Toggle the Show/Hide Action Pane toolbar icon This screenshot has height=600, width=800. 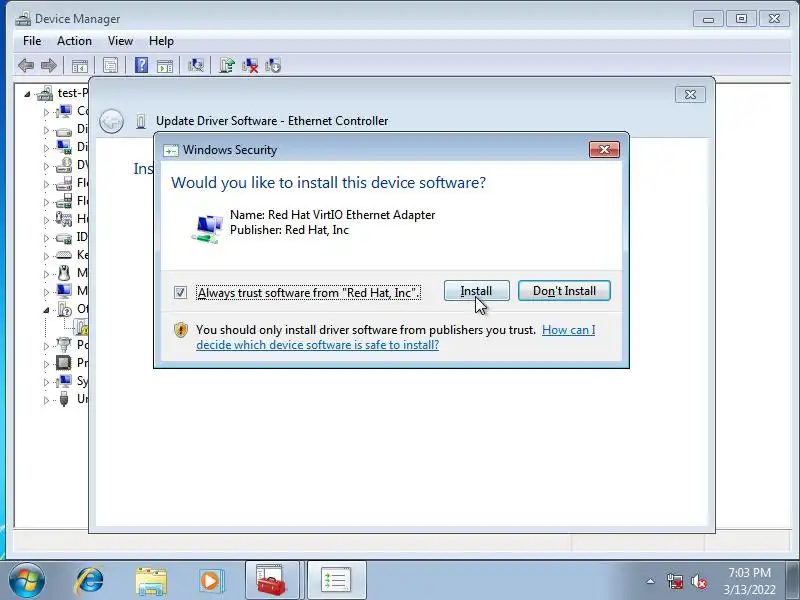(165, 65)
